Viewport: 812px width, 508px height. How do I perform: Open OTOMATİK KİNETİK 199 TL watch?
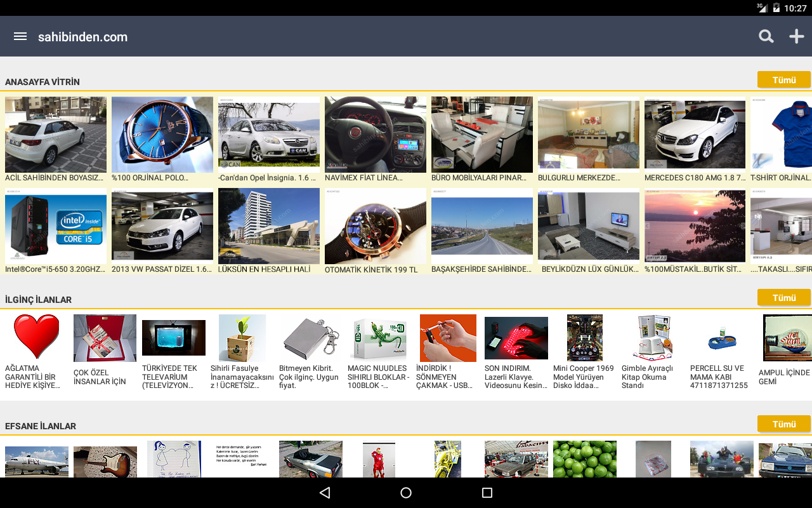pos(376,231)
